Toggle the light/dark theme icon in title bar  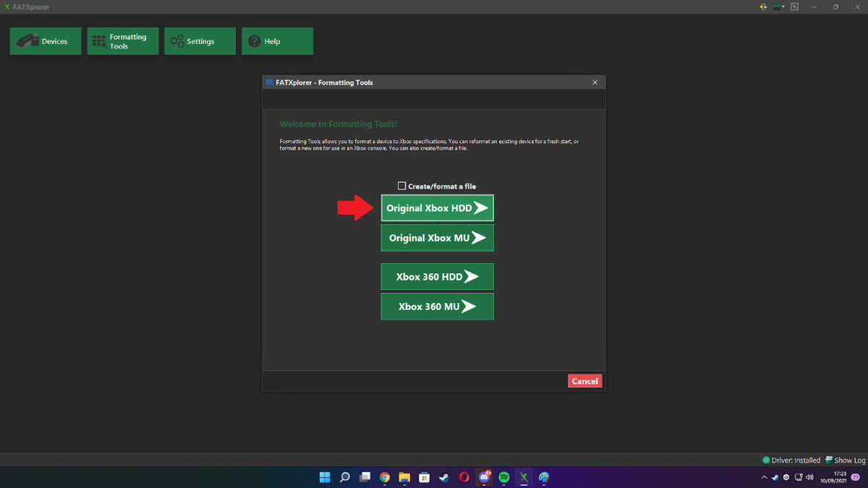[x=764, y=7]
